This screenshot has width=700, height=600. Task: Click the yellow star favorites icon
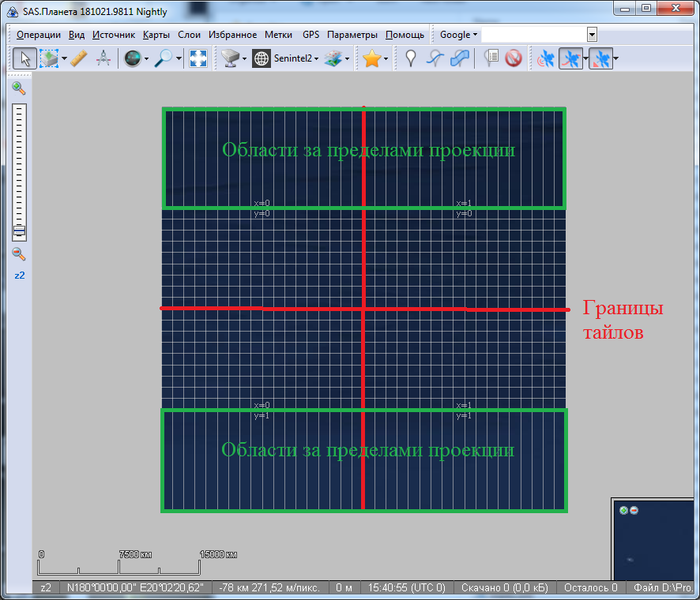pos(371,58)
